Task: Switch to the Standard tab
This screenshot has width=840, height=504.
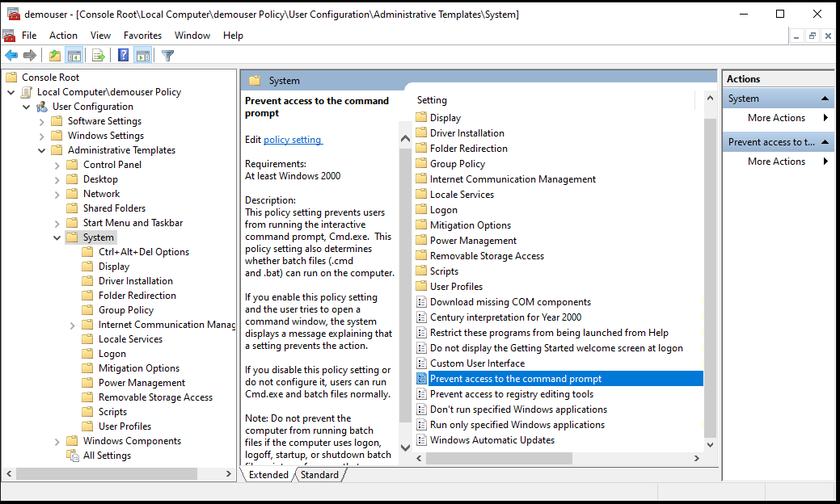Action: pyautogui.click(x=319, y=475)
